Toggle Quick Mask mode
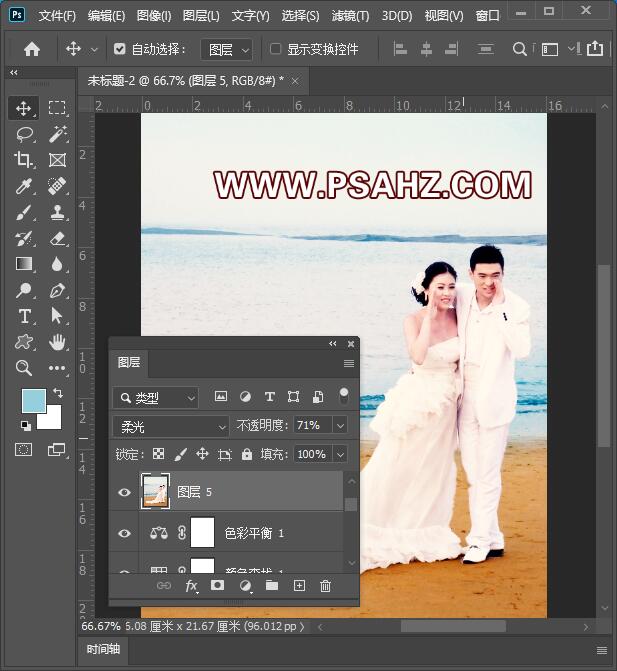Screen dimensions: 617x671 24,449
